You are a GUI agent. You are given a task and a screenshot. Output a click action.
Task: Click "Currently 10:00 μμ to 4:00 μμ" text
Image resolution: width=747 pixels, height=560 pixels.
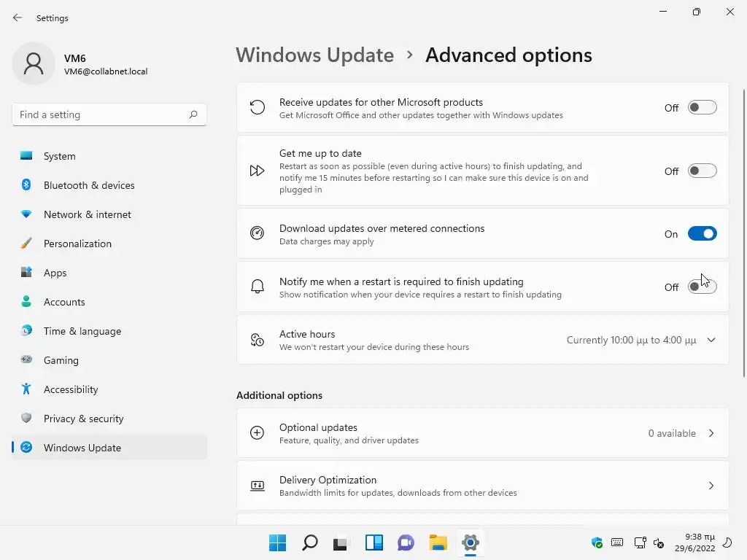(x=631, y=340)
